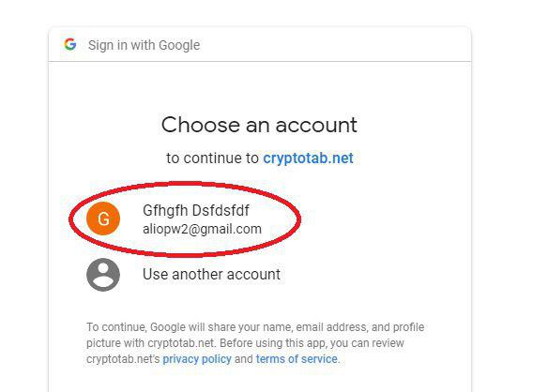
Task: Click the gray person silhouette icon
Action: coord(103,275)
